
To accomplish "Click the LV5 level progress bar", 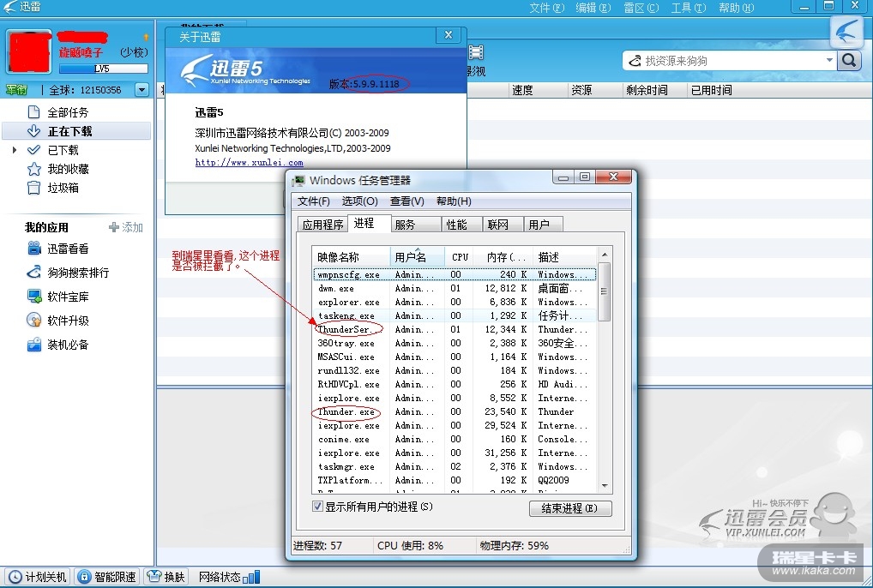I will [104, 69].
